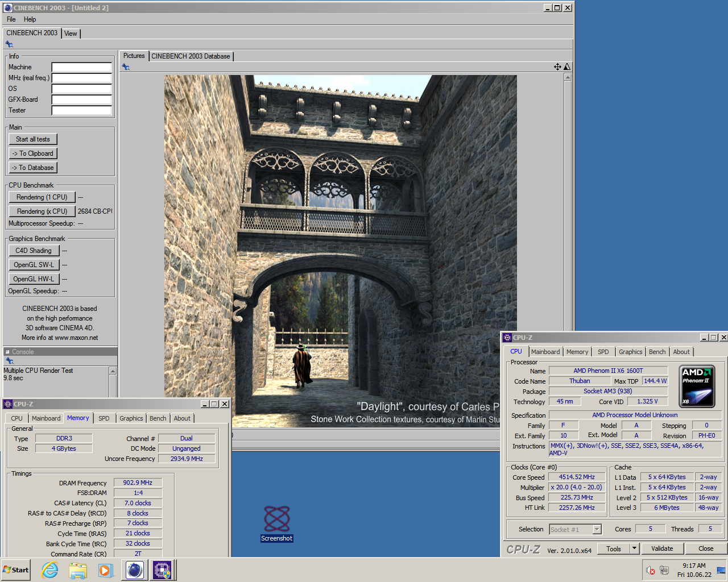
Task: Launch Windows Media Player from taskbar
Action: click(x=105, y=569)
